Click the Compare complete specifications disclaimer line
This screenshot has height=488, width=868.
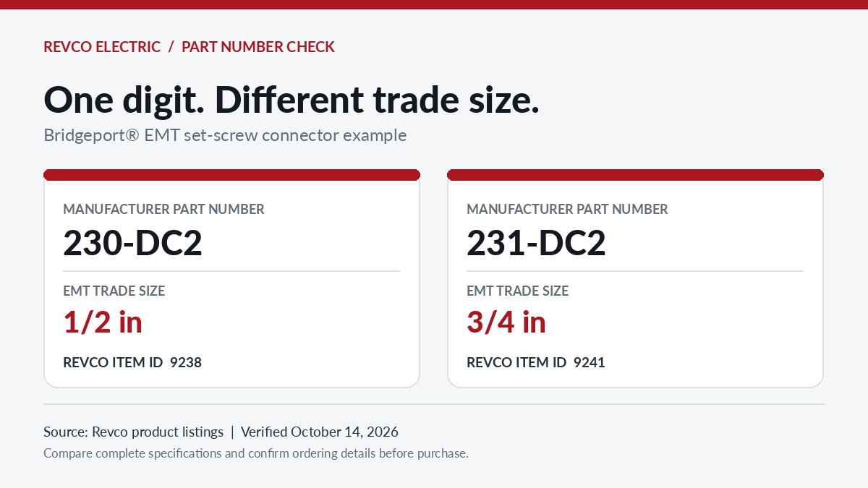[256, 454]
